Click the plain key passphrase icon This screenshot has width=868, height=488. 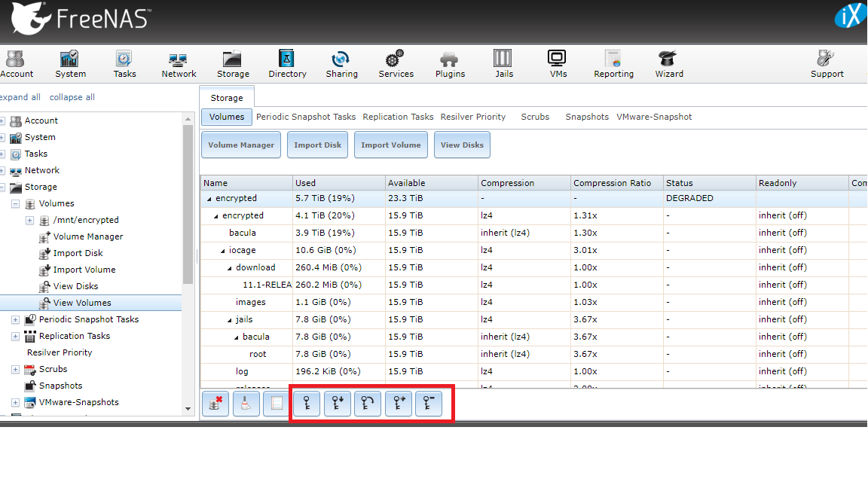click(x=307, y=404)
